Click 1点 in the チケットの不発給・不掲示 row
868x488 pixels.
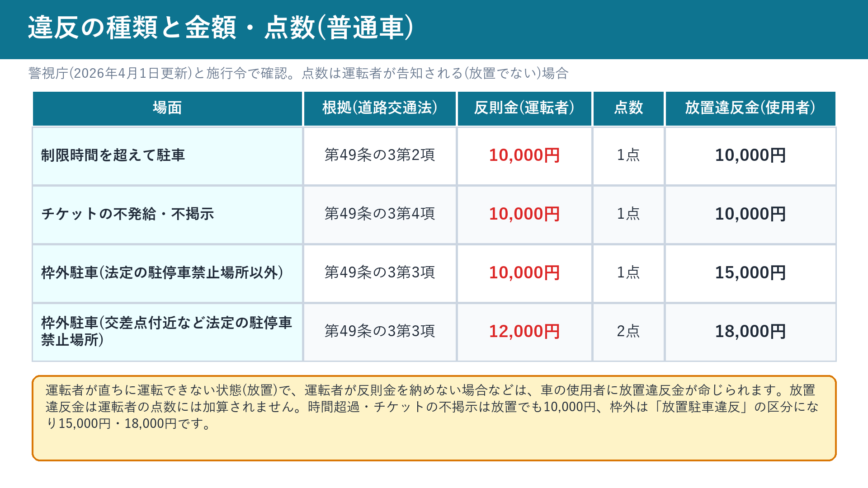tap(628, 214)
